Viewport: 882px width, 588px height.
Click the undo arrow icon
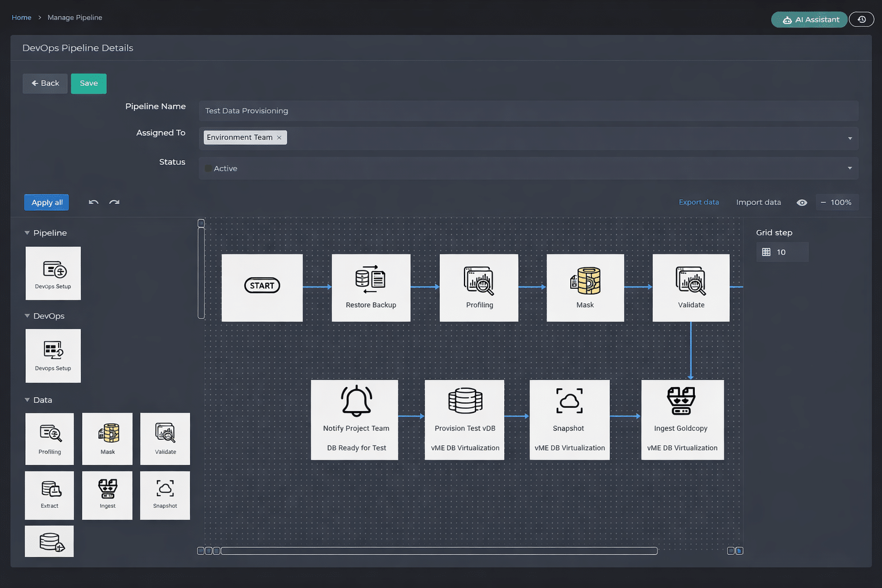tap(94, 202)
